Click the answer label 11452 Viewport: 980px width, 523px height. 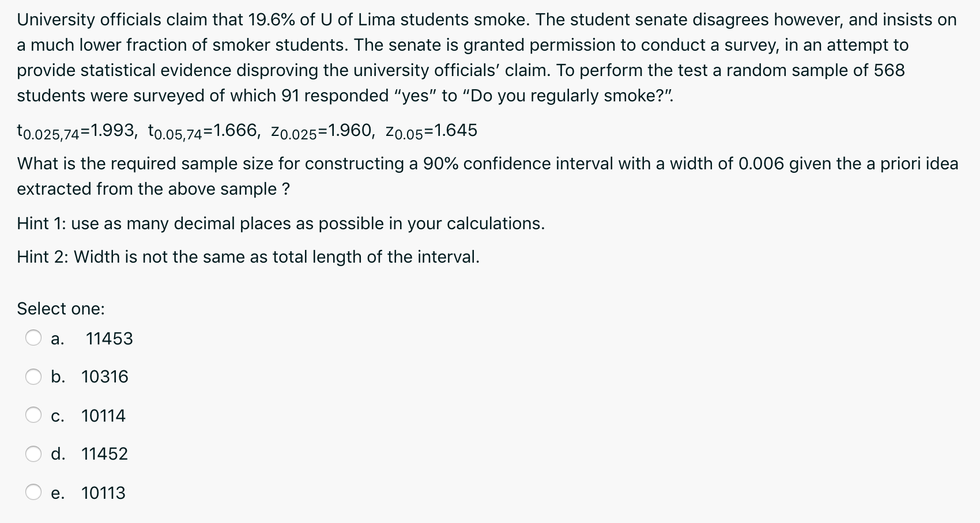click(x=104, y=454)
